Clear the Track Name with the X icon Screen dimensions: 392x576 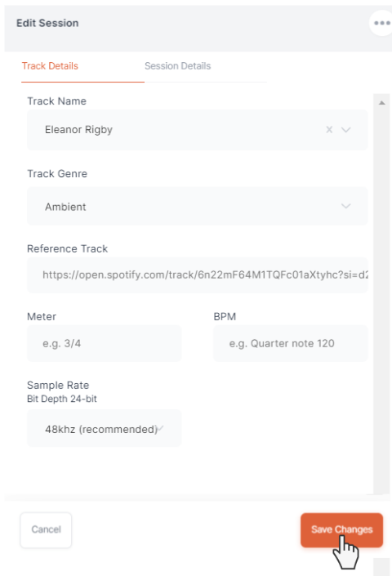(329, 130)
